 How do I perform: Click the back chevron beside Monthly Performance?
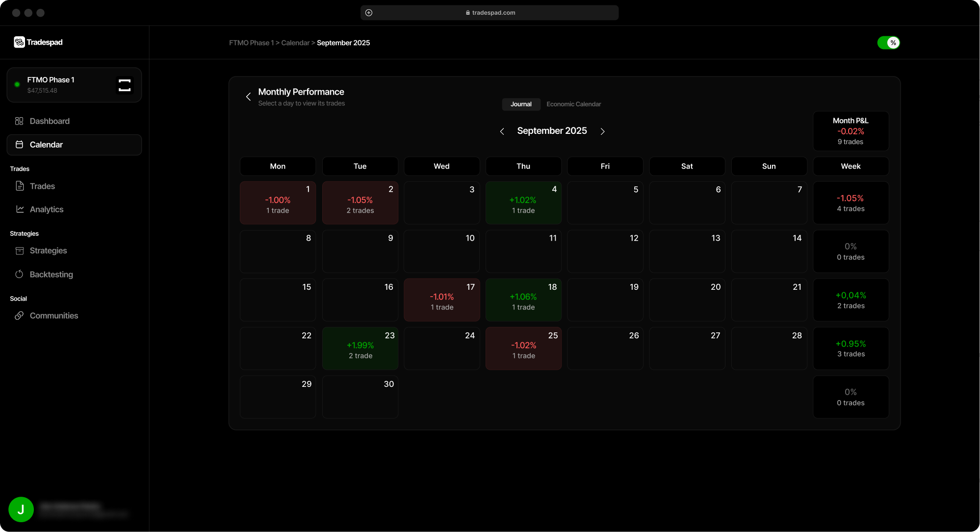click(x=249, y=97)
